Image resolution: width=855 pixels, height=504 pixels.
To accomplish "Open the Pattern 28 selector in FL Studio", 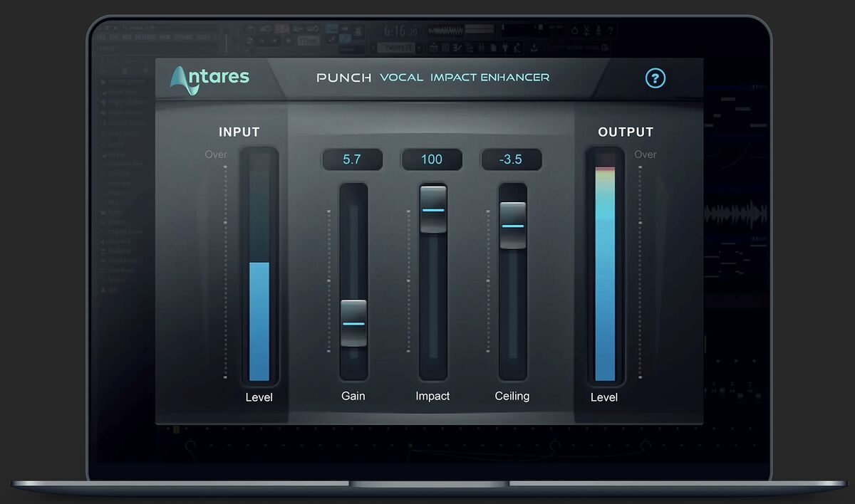I will [x=398, y=48].
